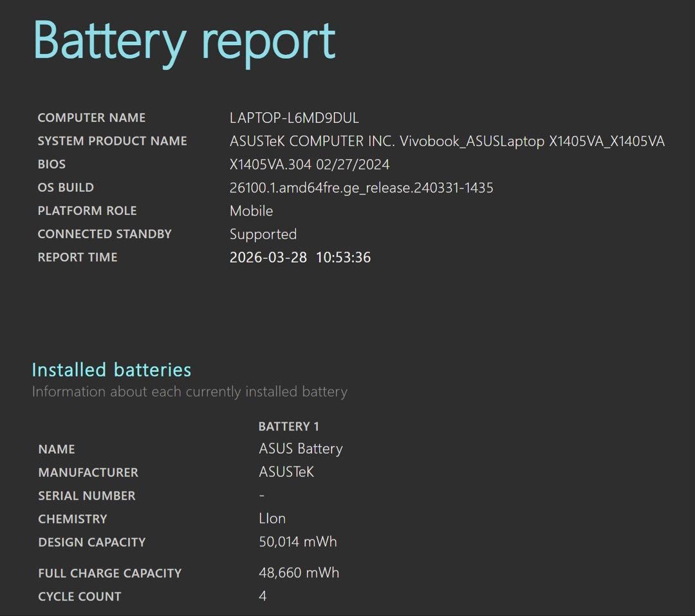Click the Mobile platform role value
695x616 pixels.
[252, 210]
